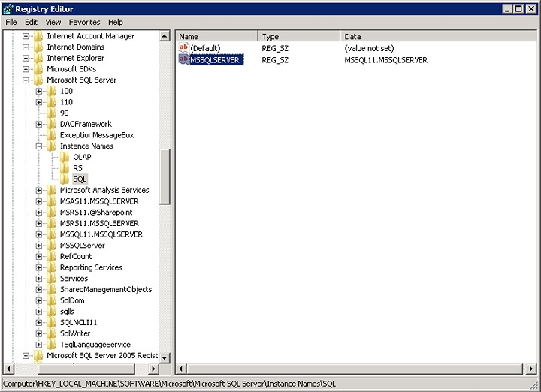This screenshot has height=392, width=541.
Task: Click the Data column header
Action: 436,36
